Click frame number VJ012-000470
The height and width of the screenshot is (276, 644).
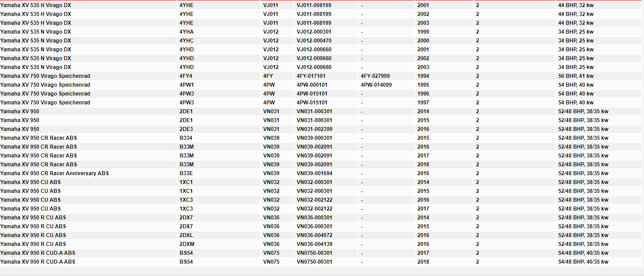point(314,41)
